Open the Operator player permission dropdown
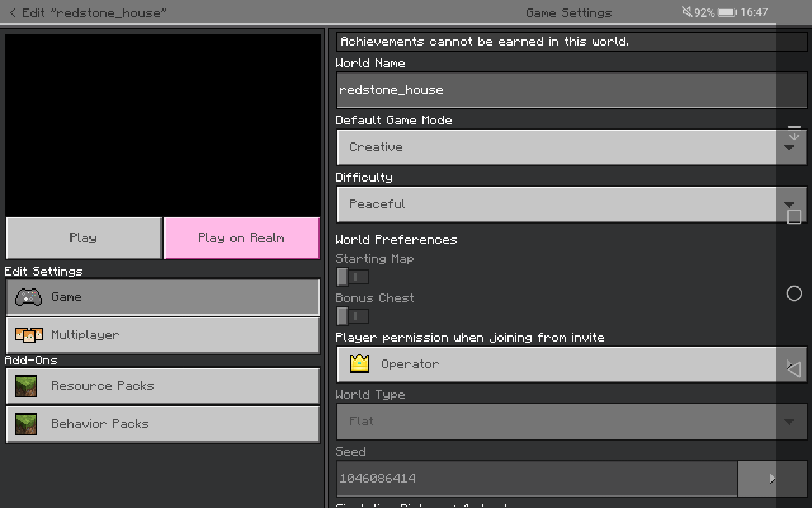Image resolution: width=812 pixels, height=508 pixels. click(572, 364)
